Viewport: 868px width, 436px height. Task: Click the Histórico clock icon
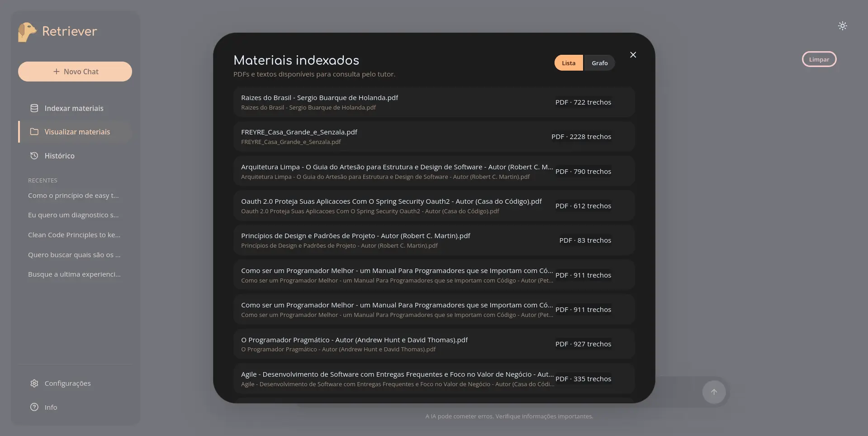point(34,156)
